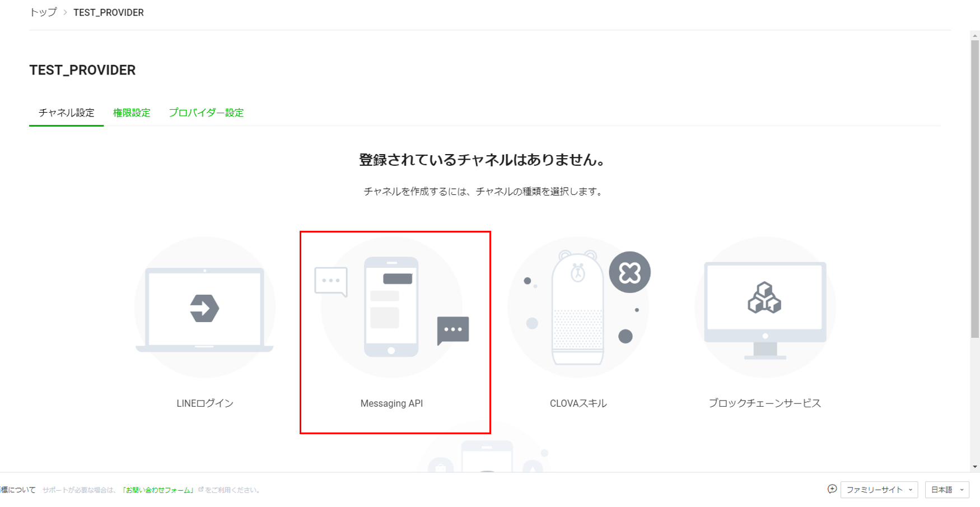Open the 日本語 language dropdown

947,490
